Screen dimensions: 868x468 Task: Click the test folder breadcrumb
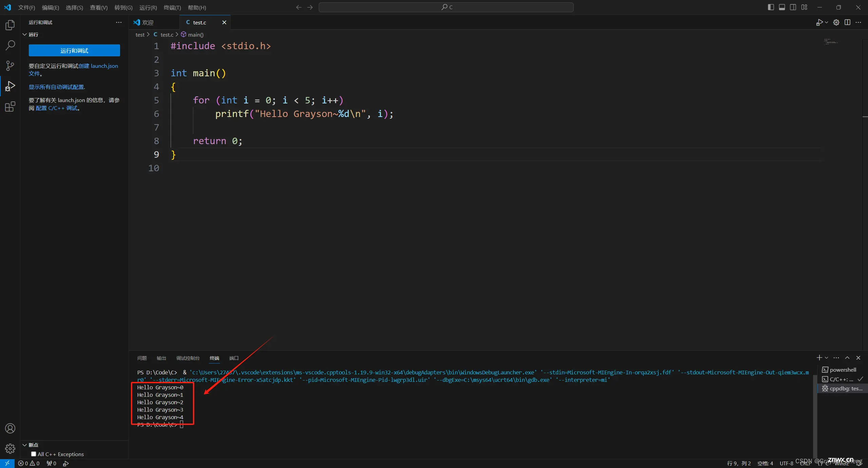click(x=140, y=35)
